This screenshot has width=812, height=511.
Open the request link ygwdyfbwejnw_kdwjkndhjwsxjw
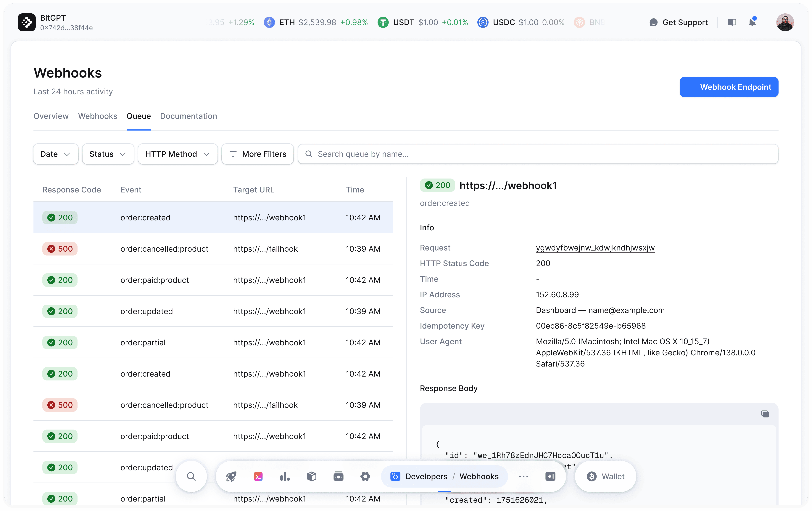[595, 248]
